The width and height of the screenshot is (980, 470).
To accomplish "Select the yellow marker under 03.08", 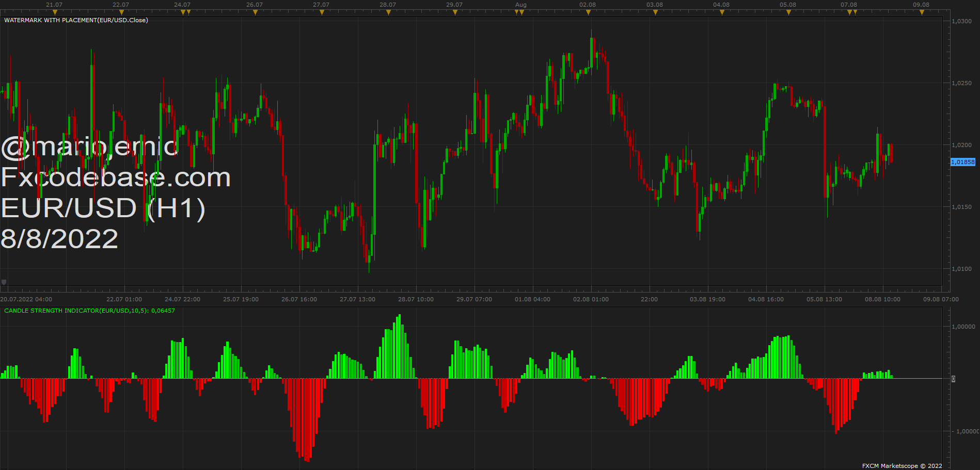I will tap(655, 12).
